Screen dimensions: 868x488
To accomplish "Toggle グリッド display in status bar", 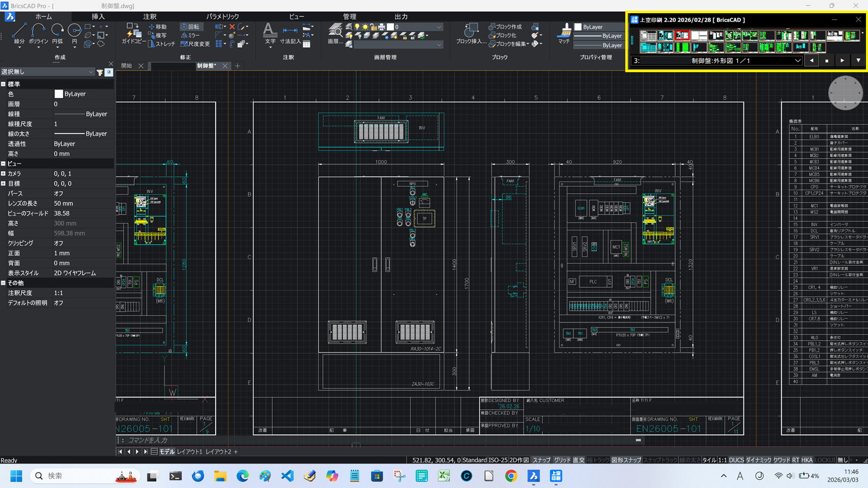I will 562,460.
